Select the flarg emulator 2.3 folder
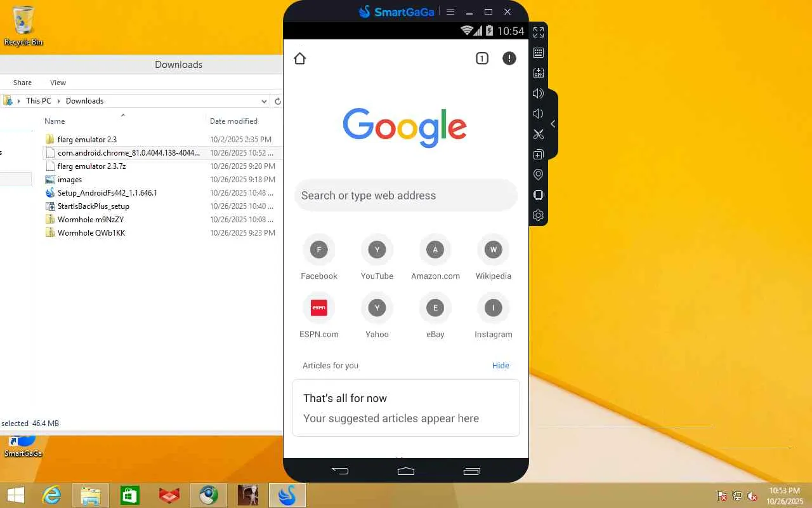 (x=87, y=140)
